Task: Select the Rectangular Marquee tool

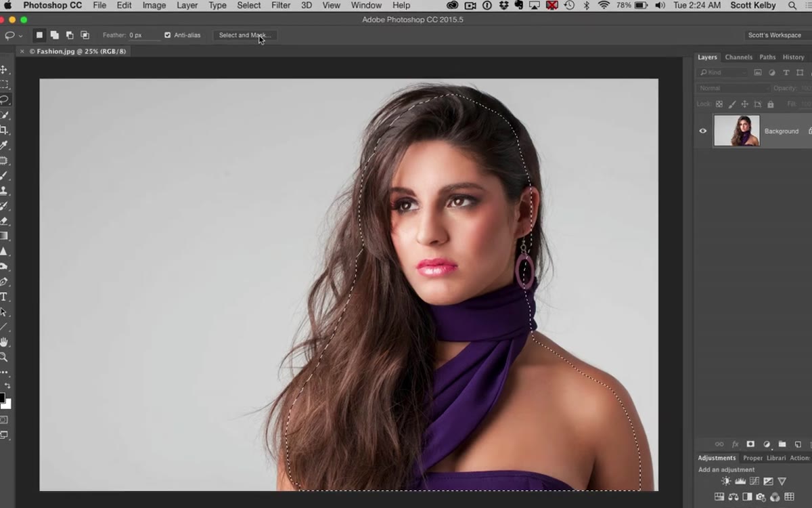Action: pyautogui.click(x=4, y=85)
